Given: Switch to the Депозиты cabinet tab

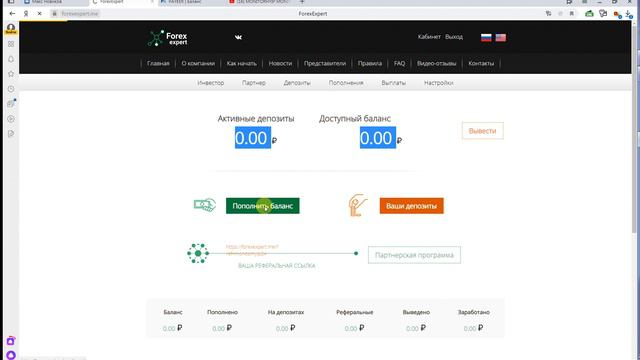Looking at the screenshot, I should click(297, 83).
